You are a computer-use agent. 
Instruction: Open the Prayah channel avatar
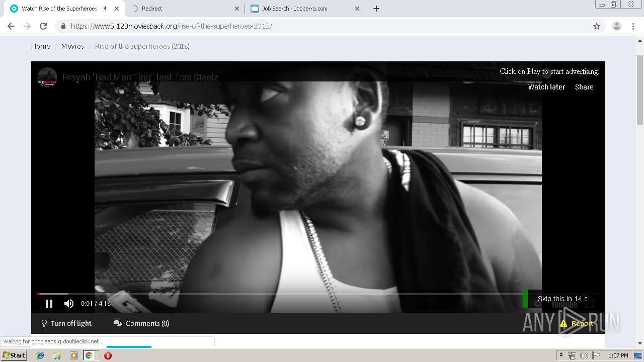pyautogui.click(x=47, y=77)
